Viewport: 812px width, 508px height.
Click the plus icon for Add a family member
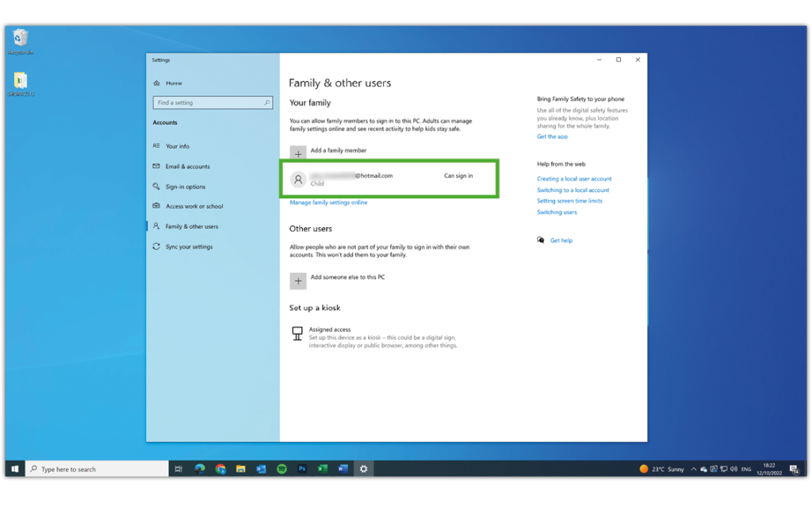point(298,153)
